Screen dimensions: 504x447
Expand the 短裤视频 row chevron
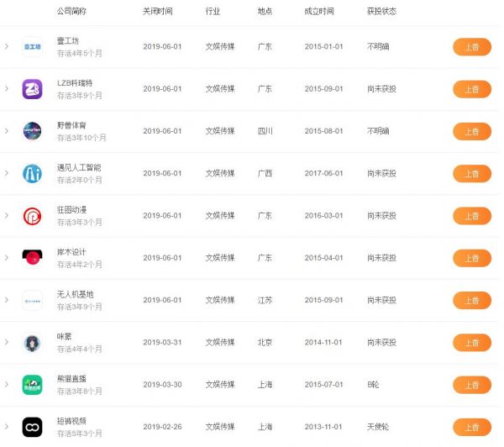pyautogui.click(x=7, y=427)
